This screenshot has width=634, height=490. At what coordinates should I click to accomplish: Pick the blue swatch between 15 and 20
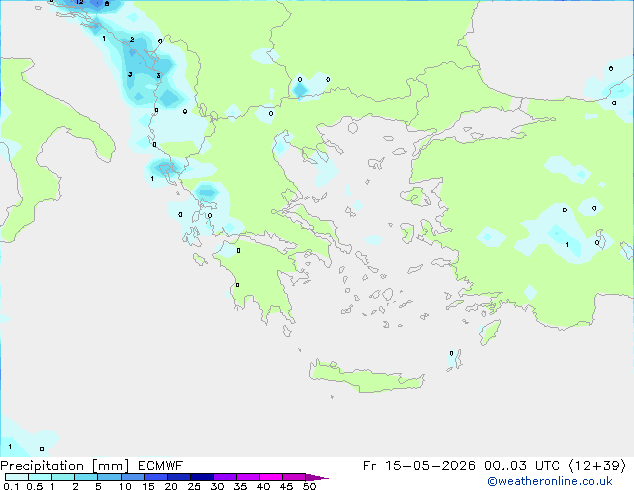click(155, 477)
